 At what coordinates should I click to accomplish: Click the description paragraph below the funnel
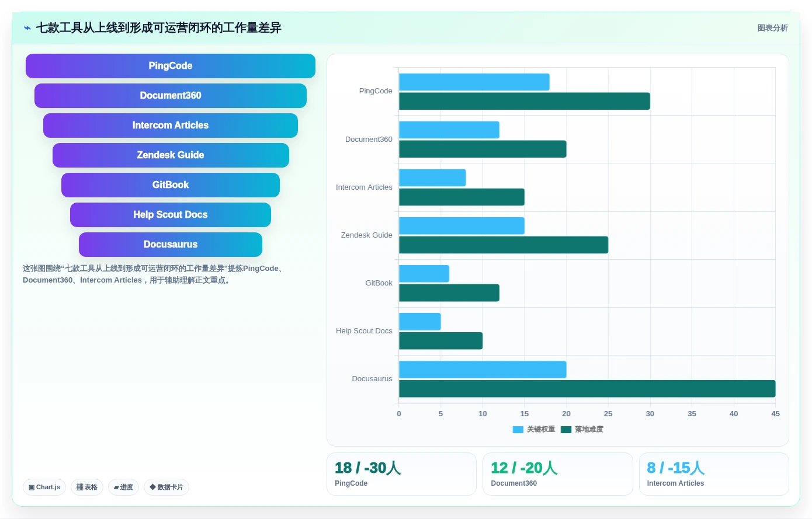click(155, 274)
